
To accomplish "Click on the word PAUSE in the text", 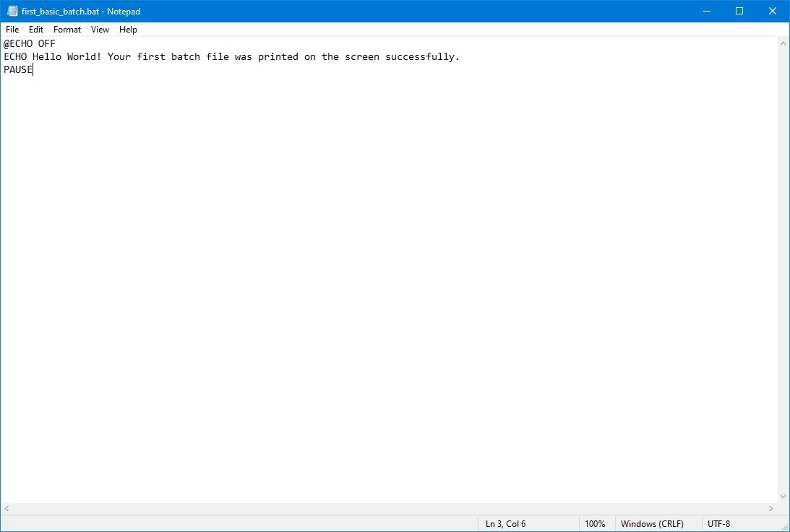I will click(17, 69).
